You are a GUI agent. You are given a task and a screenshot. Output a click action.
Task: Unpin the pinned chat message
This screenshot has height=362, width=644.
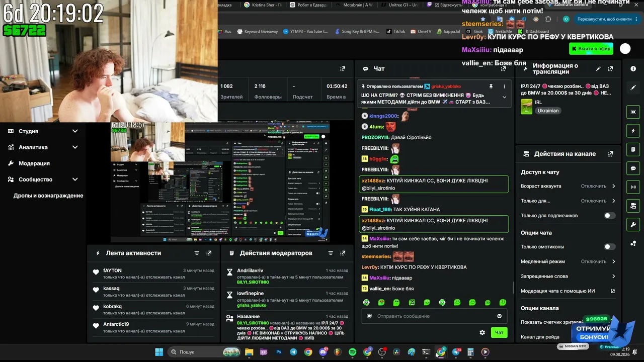tap(491, 86)
